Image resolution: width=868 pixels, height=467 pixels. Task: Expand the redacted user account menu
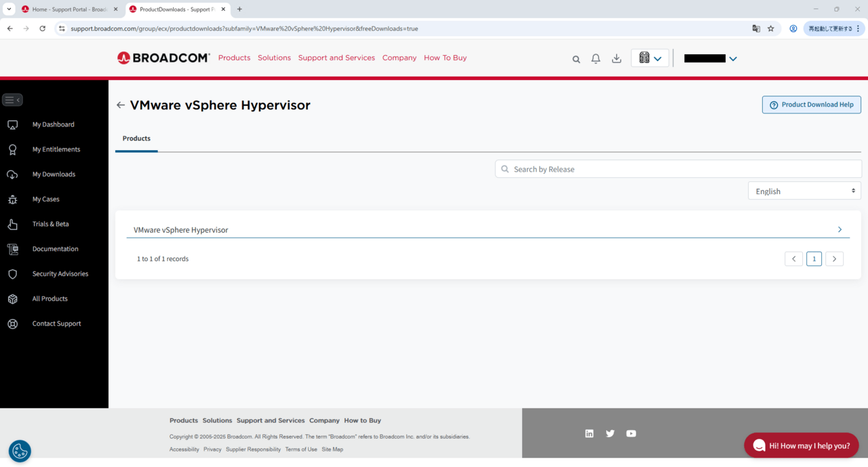[710, 58]
